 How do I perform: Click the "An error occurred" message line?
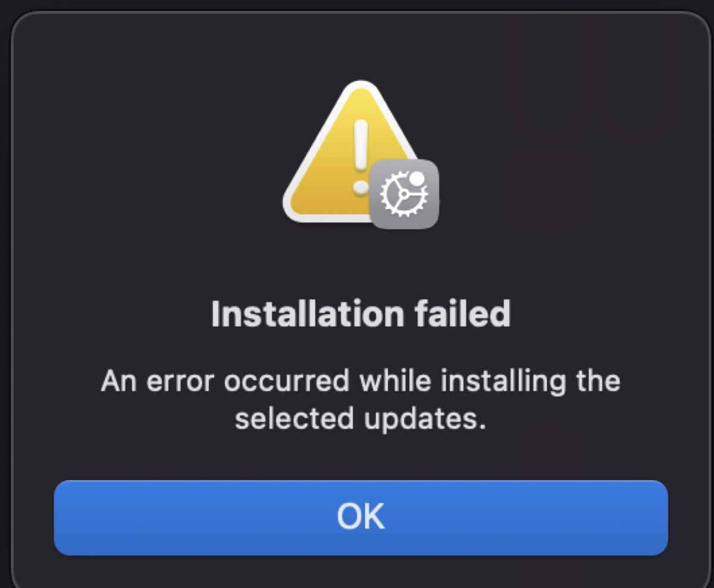(x=361, y=381)
